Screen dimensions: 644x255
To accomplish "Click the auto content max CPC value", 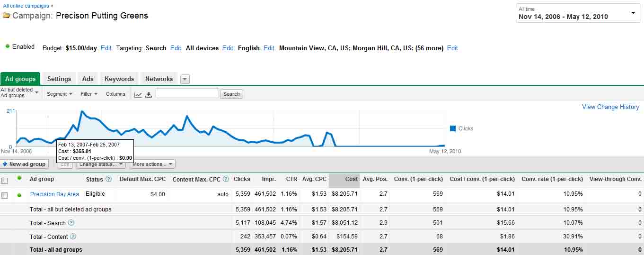I will pos(223,194).
